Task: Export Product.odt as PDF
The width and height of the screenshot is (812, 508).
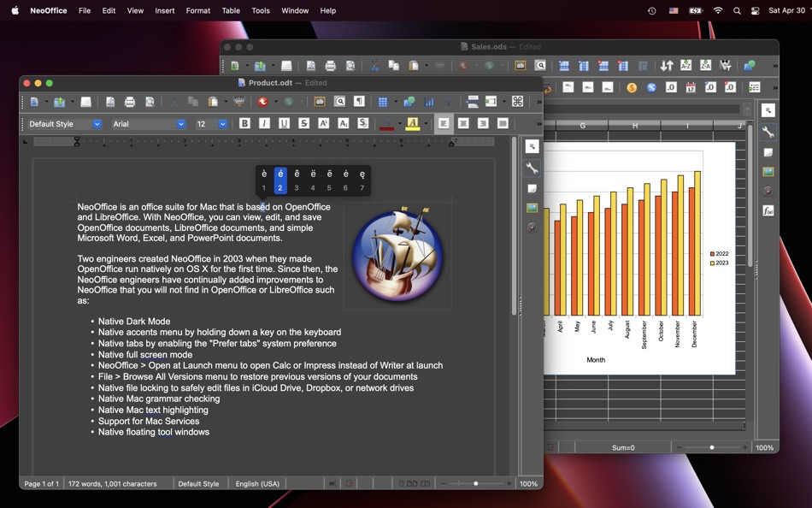Action: 110,102
